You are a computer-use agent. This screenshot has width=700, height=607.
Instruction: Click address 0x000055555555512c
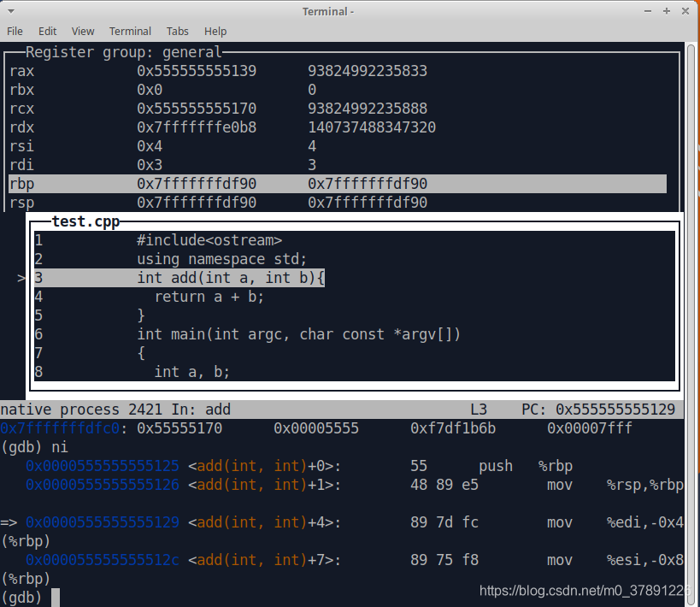click(103, 560)
